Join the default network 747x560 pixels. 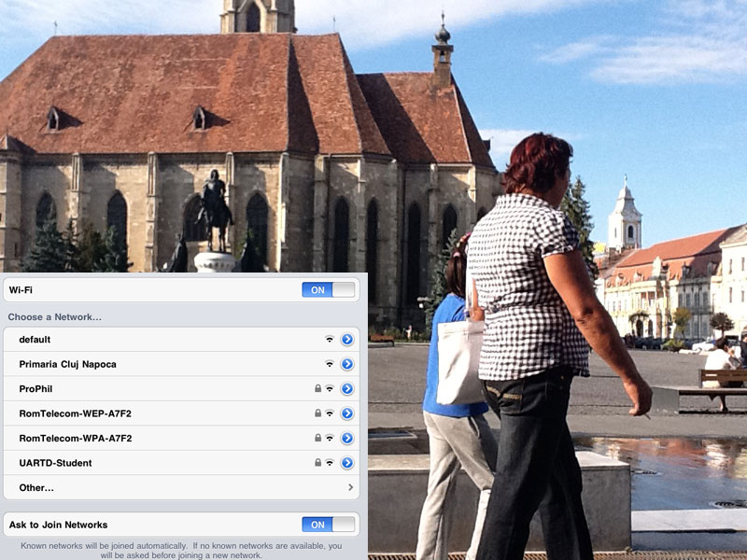[35, 340]
